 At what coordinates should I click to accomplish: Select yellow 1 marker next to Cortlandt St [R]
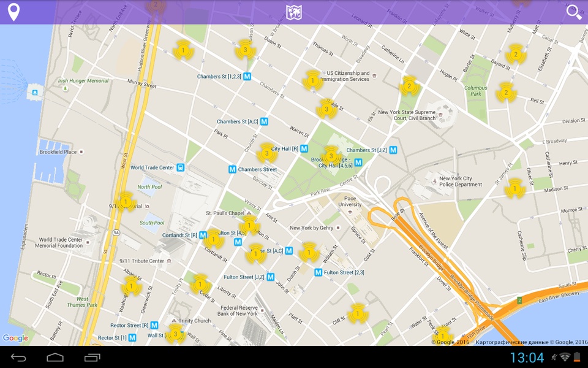213,240
